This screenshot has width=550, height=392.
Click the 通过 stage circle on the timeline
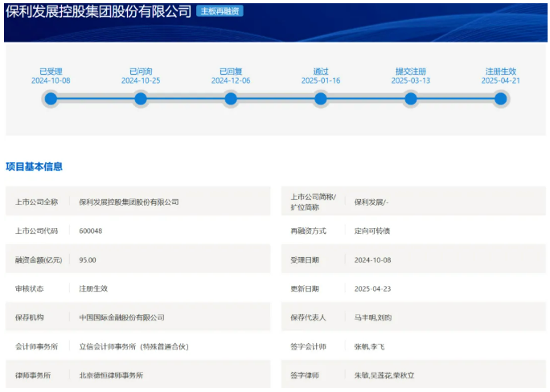pyautogui.click(x=321, y=99)
